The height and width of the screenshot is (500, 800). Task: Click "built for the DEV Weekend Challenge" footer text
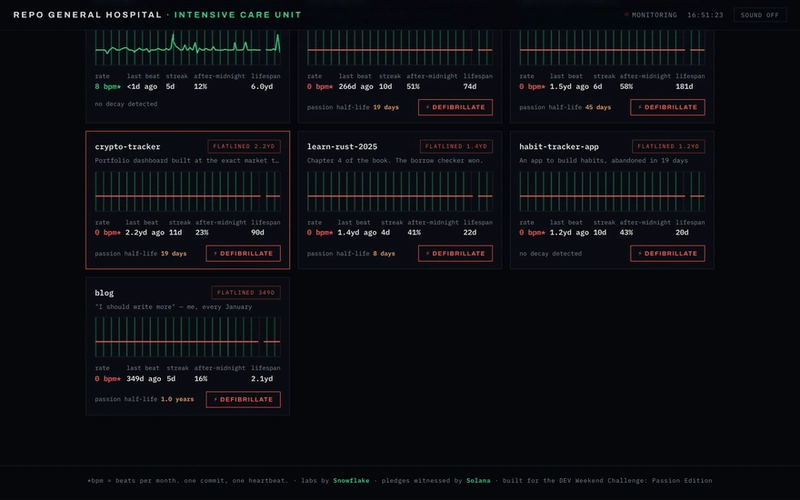[607, 481]
